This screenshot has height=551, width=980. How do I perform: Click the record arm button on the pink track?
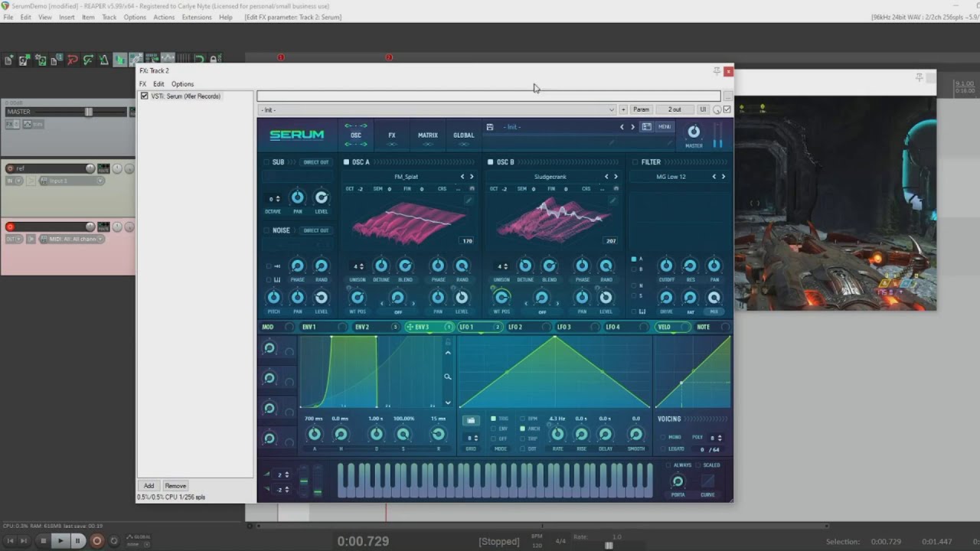click(x=10, y=227)
